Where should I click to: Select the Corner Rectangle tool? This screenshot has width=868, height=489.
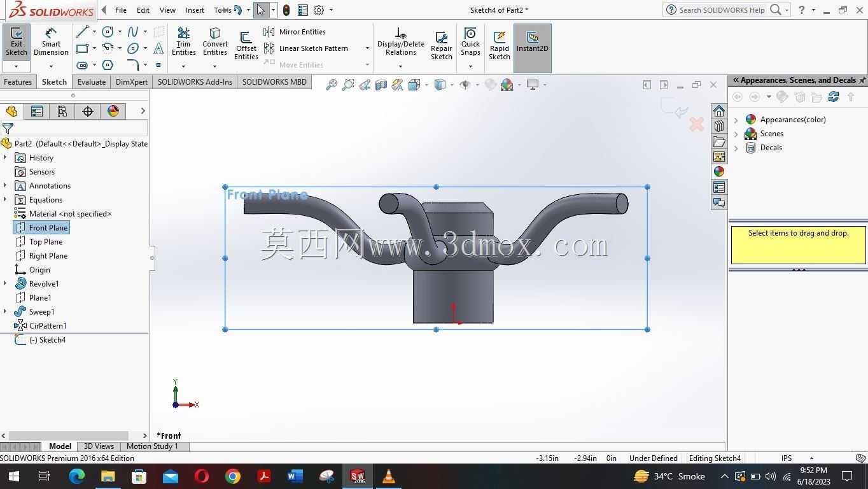click(x=82, y=48)
